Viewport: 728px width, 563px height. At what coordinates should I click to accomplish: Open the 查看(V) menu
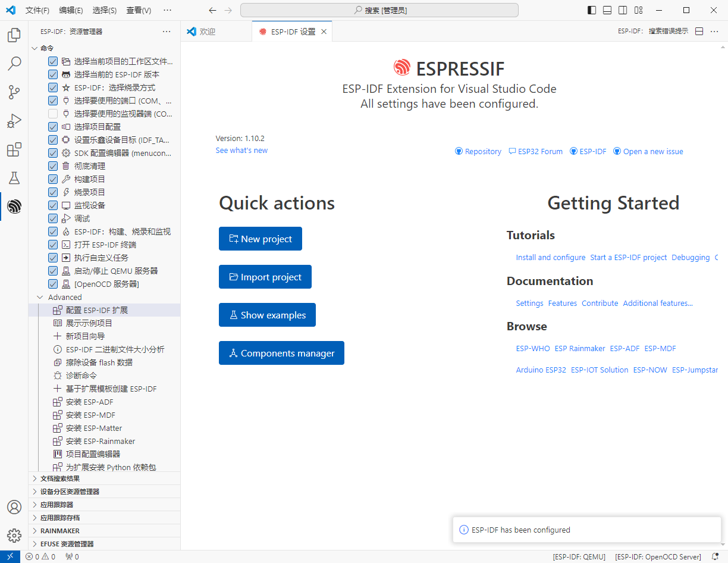[x=139, y=10]
